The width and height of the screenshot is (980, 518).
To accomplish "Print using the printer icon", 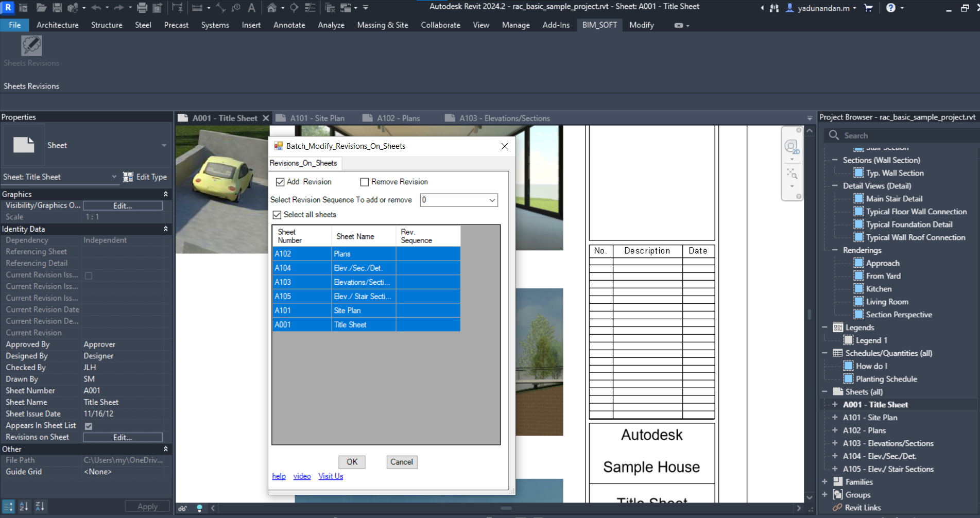I will (x=142, y=8).
